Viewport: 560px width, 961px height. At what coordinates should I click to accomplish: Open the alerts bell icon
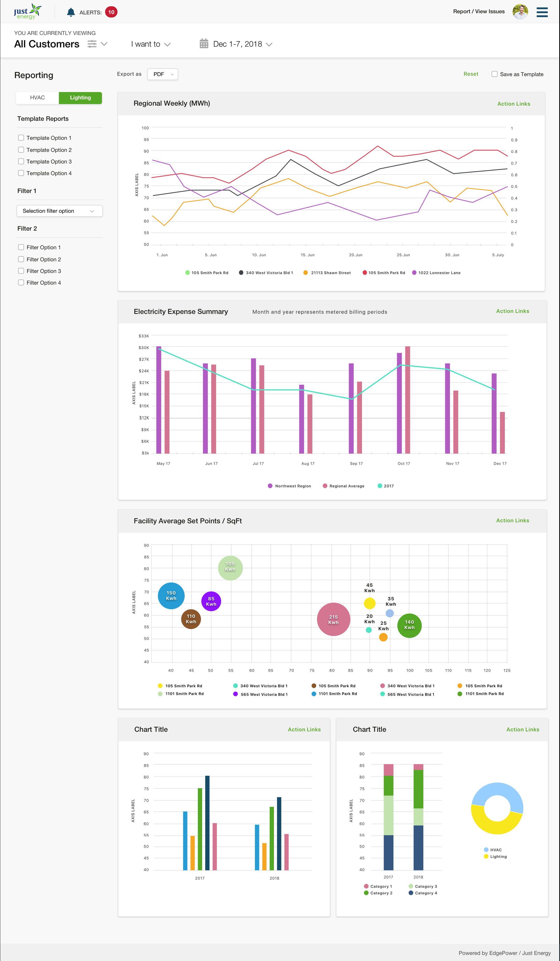tap(71, 12)
